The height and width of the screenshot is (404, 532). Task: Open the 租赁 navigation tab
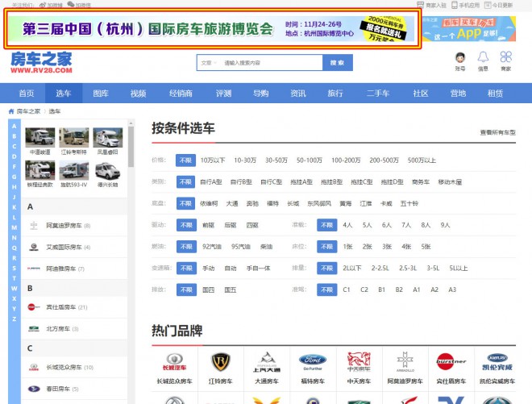click(495, 94)
